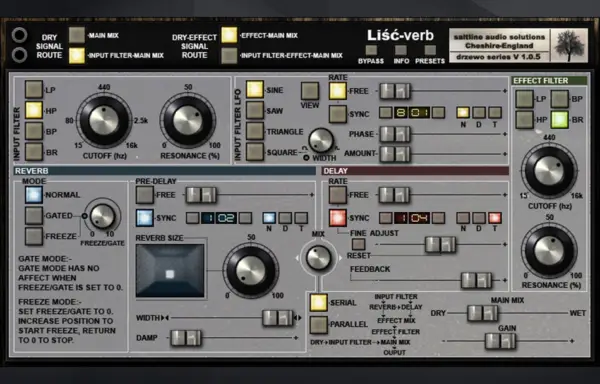Click the LFO PHASE slider handle

[x=395, y=134]
